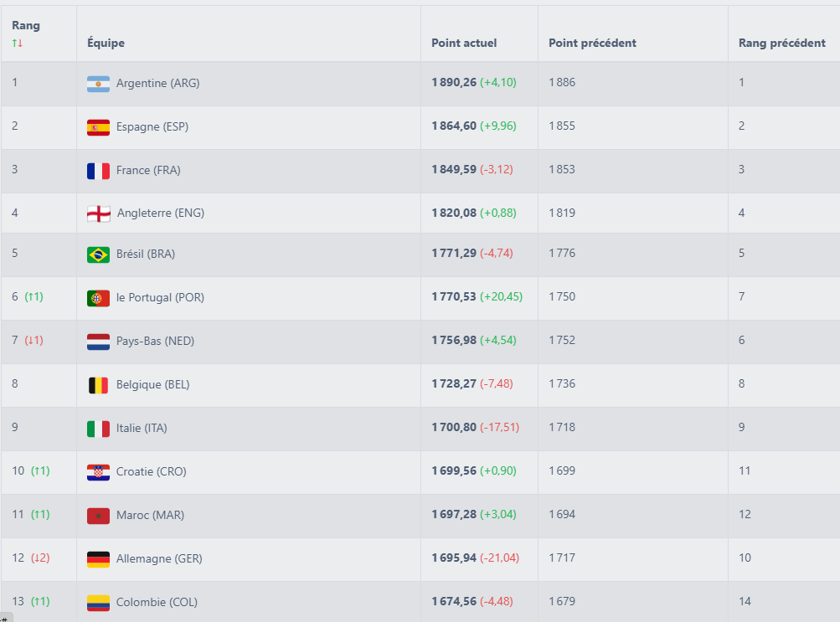Select Colombia's previous rank 14
840x622 pixels.
pos(745,601)
